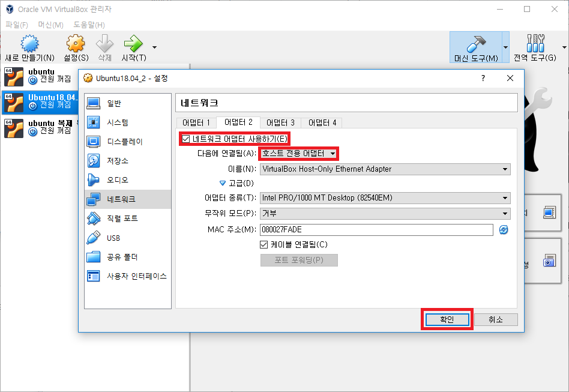Open 무작위 모드(P) dropdown
This screenshot has height=392, width=569.
385,214
